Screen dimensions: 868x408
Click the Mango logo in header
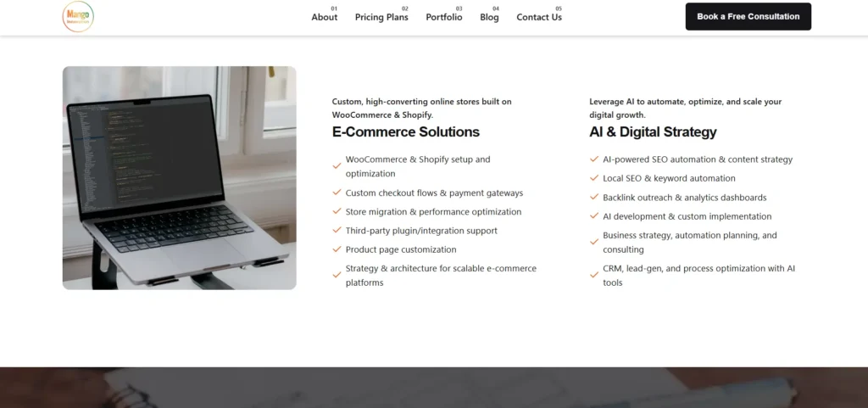pos(78,17)
